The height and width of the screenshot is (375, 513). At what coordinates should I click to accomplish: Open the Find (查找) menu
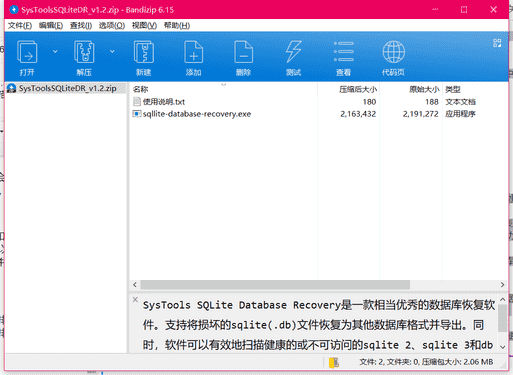pyautogui.click(x=81, y=26)
